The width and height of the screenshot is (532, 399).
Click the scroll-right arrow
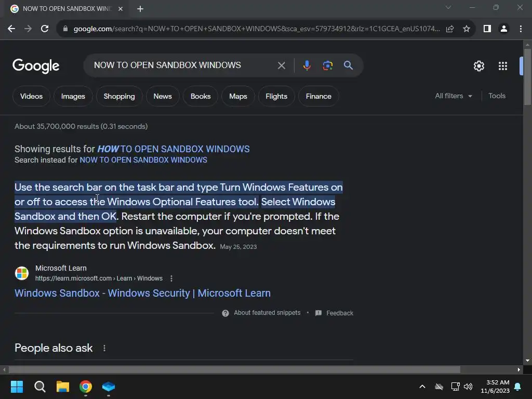click(519, 369)
